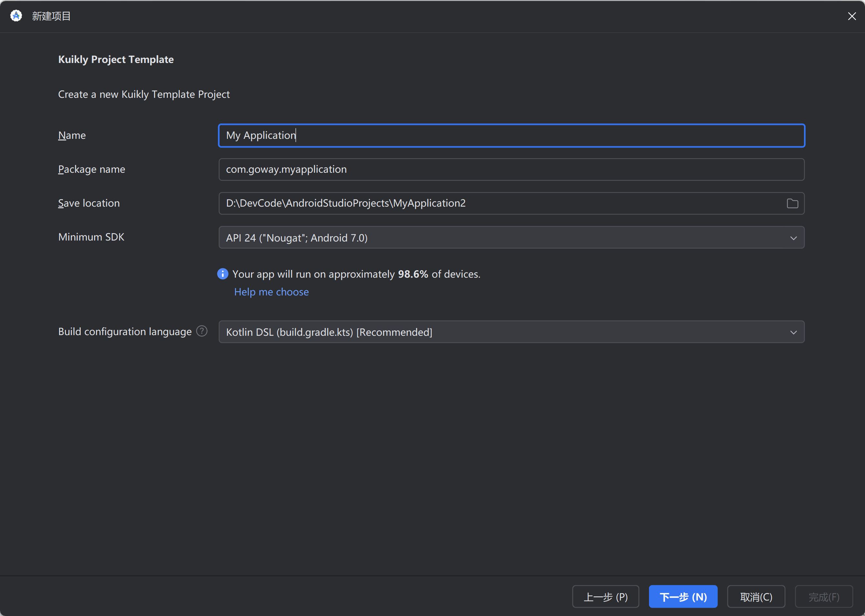Expand the Minimum SDK dropdown arrow
Image resolution: width=865 pixels, height=616 pixels.
coord(793,238)
